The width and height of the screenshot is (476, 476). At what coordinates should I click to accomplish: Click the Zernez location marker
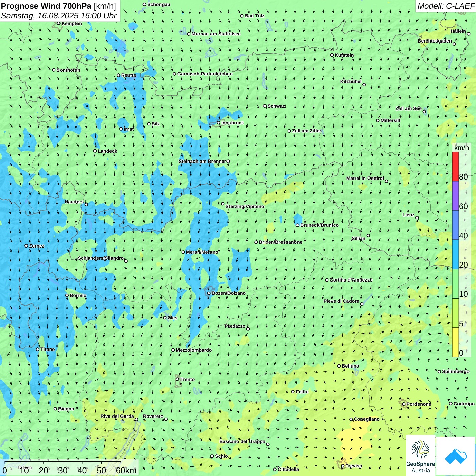pos(27,246)
